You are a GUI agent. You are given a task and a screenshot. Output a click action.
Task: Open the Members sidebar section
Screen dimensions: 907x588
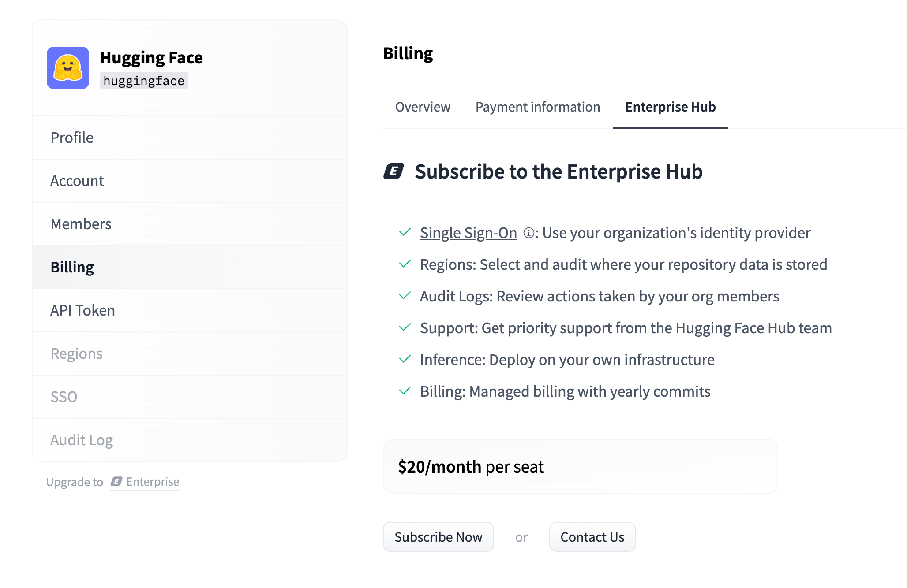(81, 224)
